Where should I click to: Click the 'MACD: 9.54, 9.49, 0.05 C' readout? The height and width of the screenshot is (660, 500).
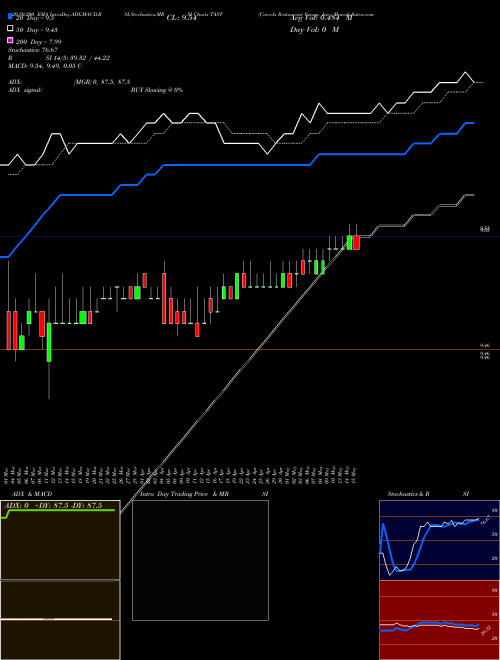tap(45, 66)
